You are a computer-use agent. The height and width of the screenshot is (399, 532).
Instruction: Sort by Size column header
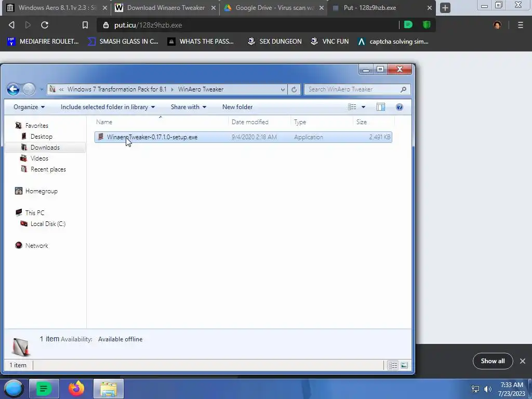[x=374, y=122]
